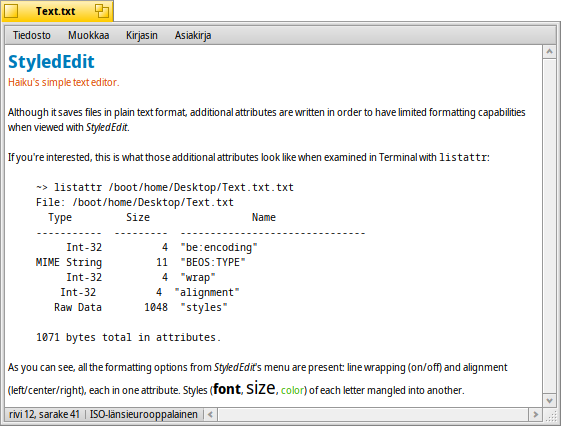Place cursor on the orange subtitle line
Image resolution: width=561 pixels, height=426 pixels.
click(64, 82)
